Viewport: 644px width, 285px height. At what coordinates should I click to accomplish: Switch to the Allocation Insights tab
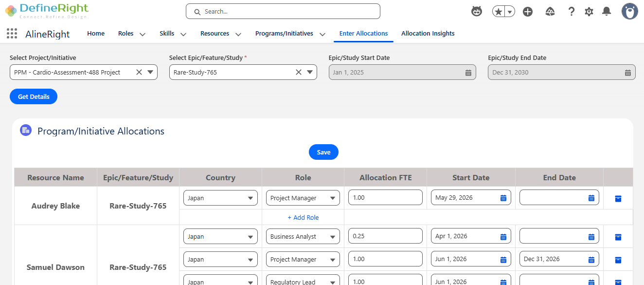pos(428,34)
